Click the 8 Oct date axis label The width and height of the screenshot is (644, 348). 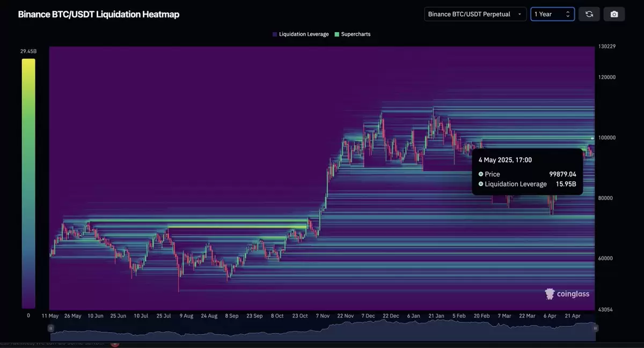tap(277, 316)
